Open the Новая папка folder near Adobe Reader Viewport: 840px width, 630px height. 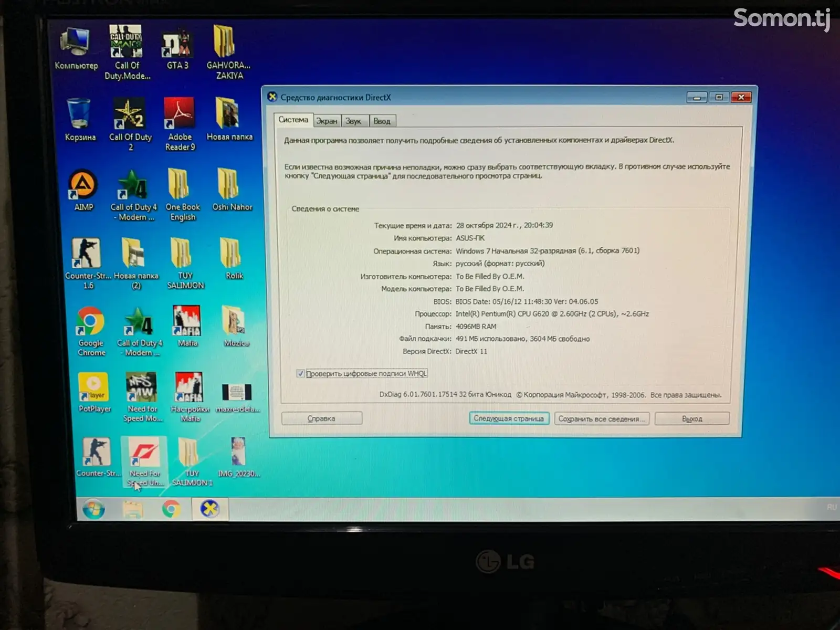coord(229,119)
